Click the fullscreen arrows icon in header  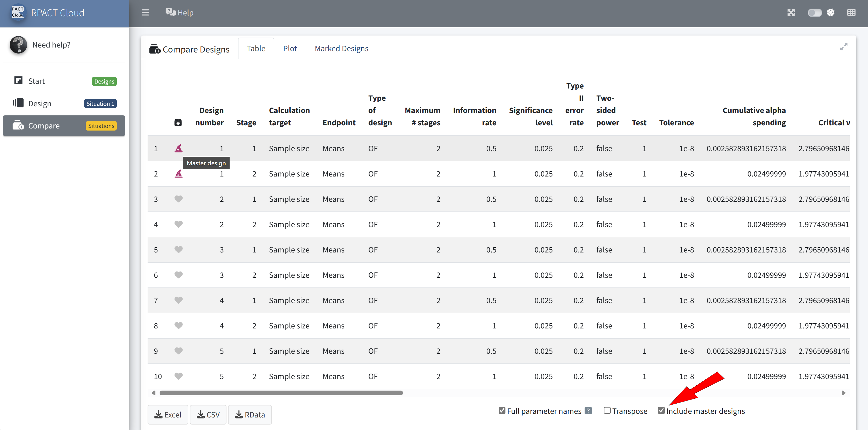click(791, 13)
